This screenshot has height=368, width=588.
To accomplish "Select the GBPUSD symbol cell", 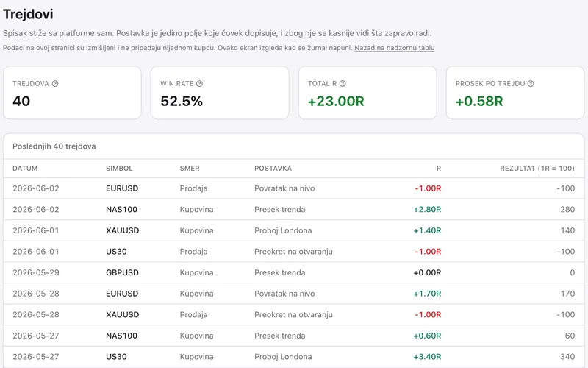I will (x=122, y=272).
